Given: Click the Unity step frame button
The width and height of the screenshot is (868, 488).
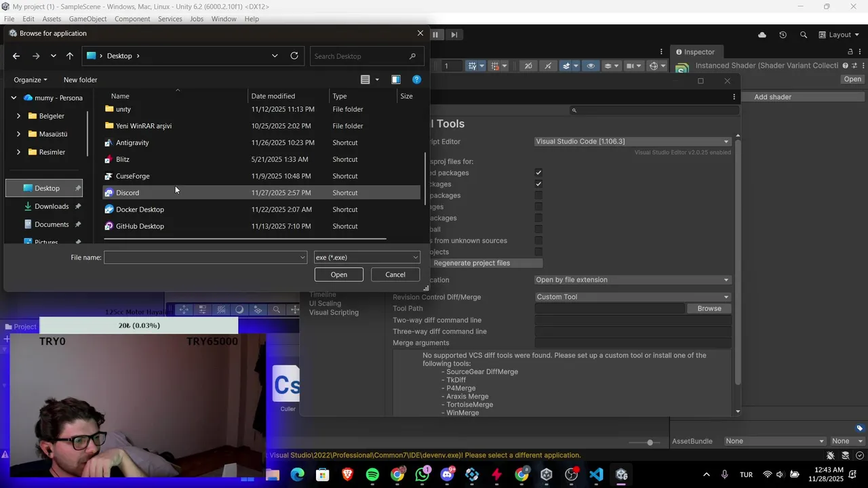Looking at the screenshot, I should [454, 35].
